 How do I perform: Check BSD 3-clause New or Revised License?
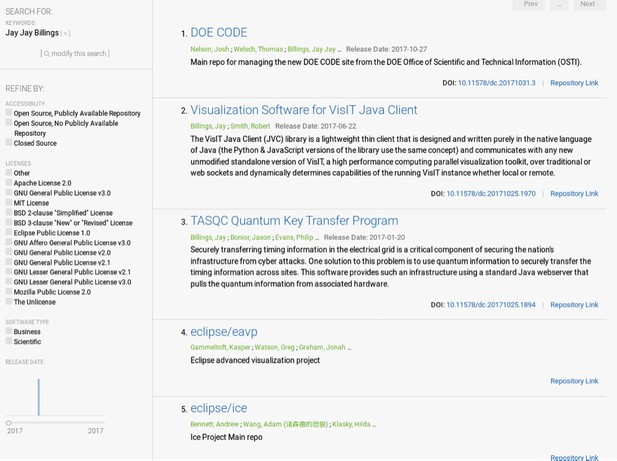pos(9,222)
